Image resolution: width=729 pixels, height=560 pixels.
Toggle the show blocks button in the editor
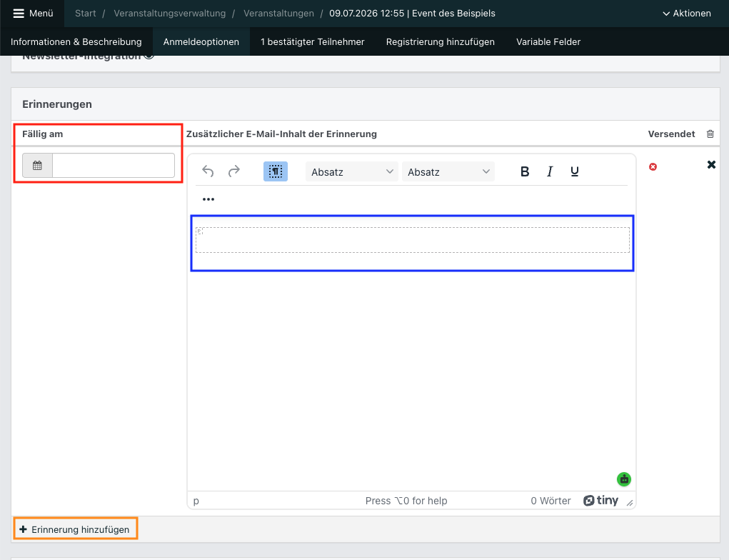click(x=276, y=171)
